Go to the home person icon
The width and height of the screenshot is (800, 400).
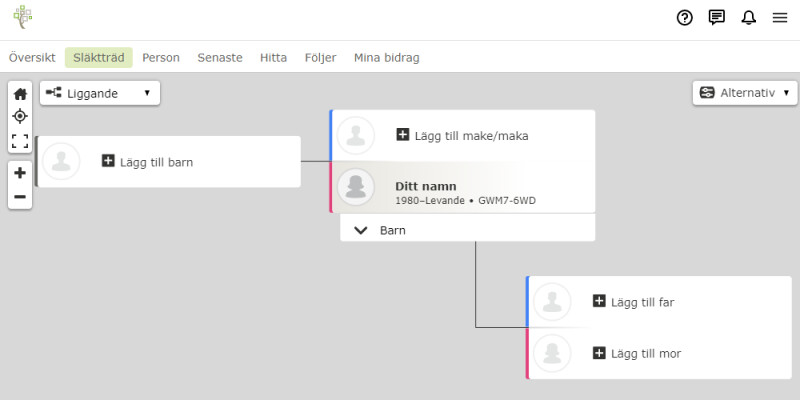[20, 94]
